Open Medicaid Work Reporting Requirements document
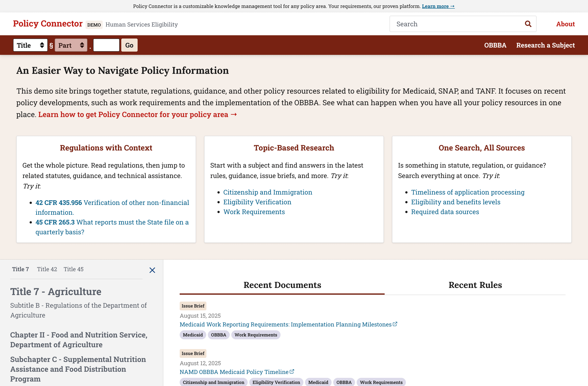588x386 pixels. point(285,324)
